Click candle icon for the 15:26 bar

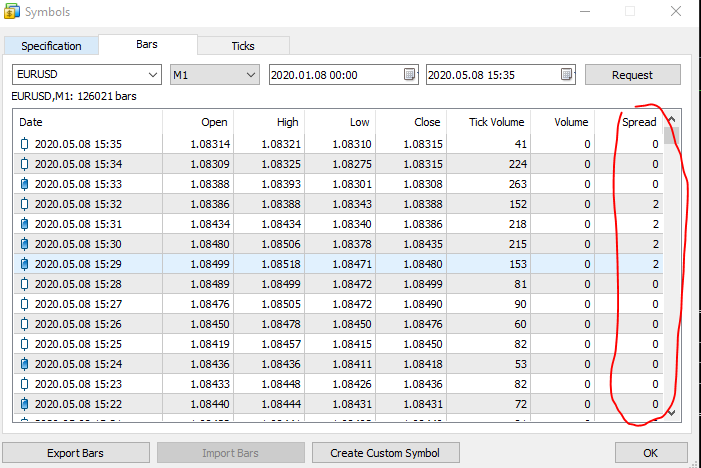(25, 324)
